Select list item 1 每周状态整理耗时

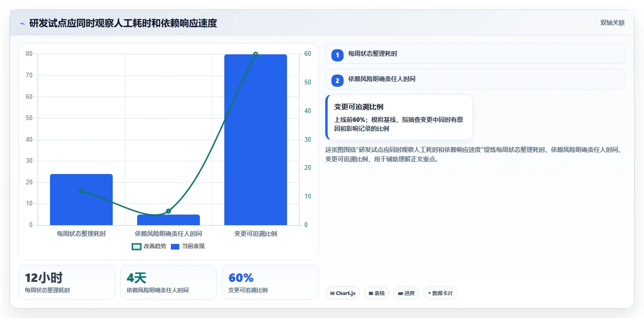(x=475, y=53)
